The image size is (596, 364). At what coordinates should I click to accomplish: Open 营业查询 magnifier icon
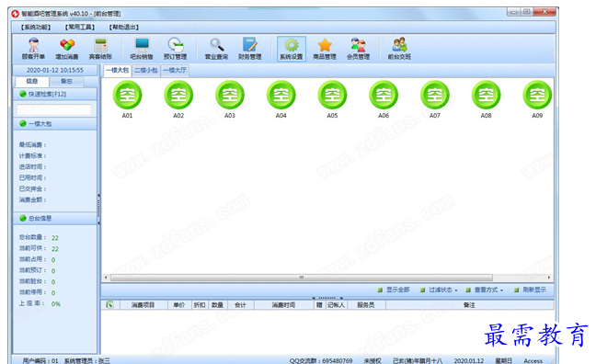(217, 49)
